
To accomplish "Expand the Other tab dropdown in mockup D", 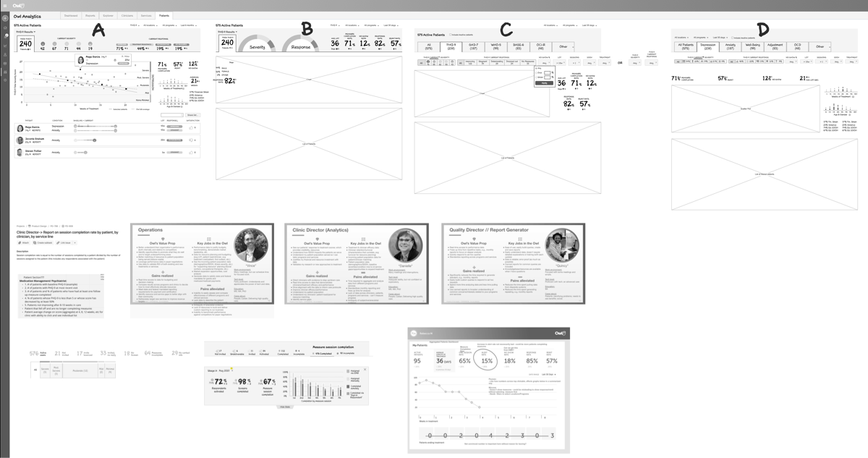I will (x=820, y=47).
